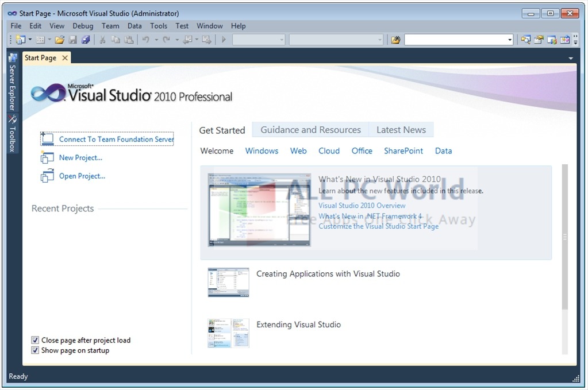Click the Visual Studio infinity logo in title bar

[x=13, y=13]
